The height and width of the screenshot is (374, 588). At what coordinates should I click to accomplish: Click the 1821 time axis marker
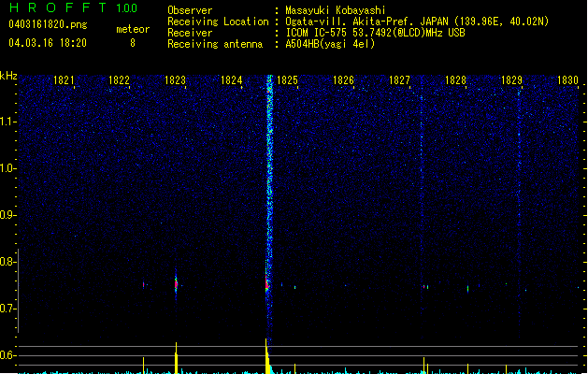click(64, 80)
